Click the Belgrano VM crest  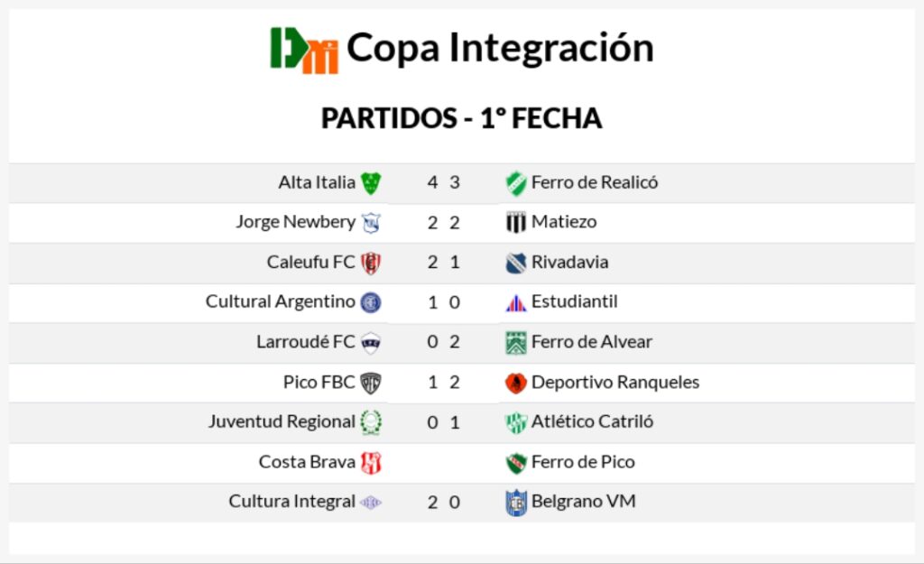click(516, 503)
